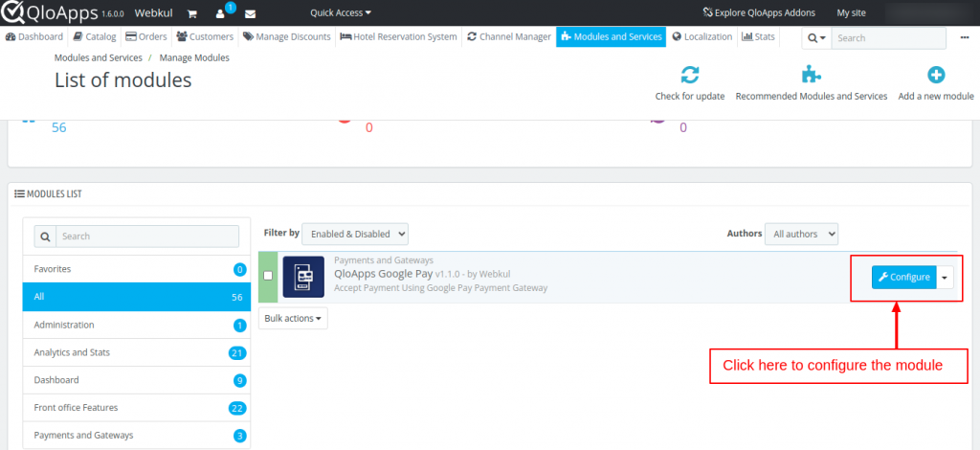The height and width of the screenshot is (450, 980).
Task: Open the shopping cart icon in header
Action: [x=191, y=13]
